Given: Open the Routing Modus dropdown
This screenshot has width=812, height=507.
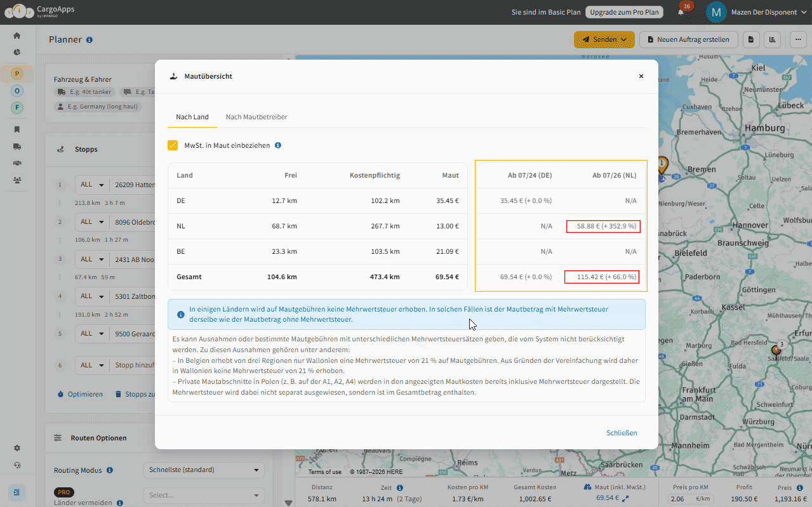Looking at the screenshot, I should point(204,470).
